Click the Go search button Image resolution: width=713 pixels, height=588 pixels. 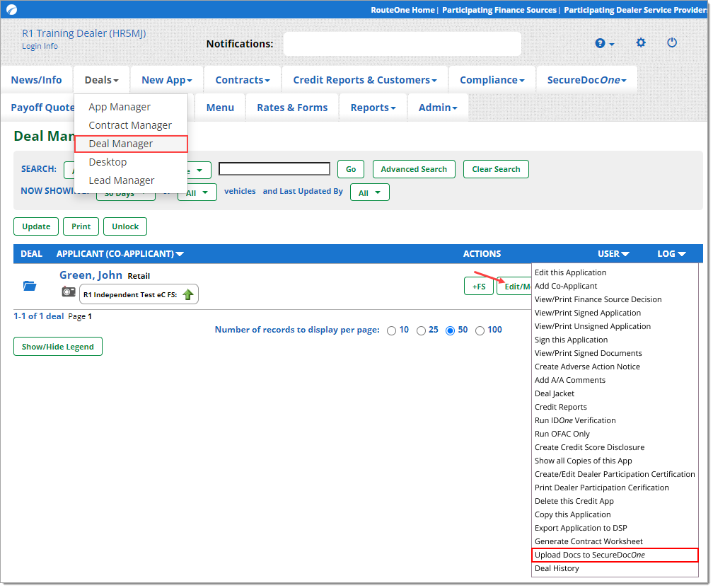pyautogui.click(x=352, y=170)
